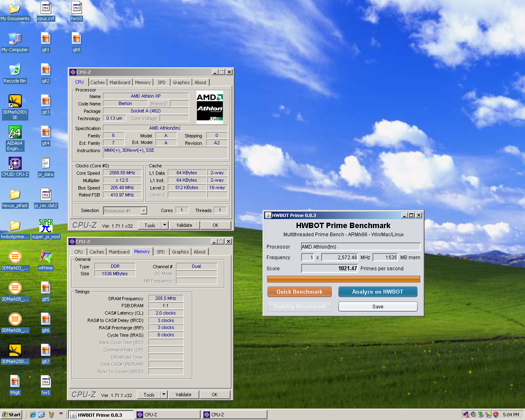Open the My Documents desktop icon
The width and height of the screenshot is (525, 420).
pyautogui.click(x=15, y=11)
